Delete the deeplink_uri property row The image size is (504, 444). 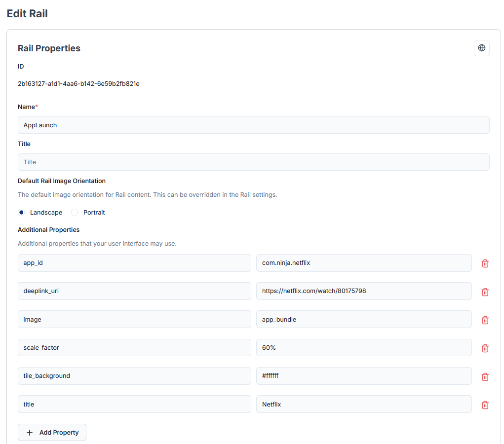[485, 292]
